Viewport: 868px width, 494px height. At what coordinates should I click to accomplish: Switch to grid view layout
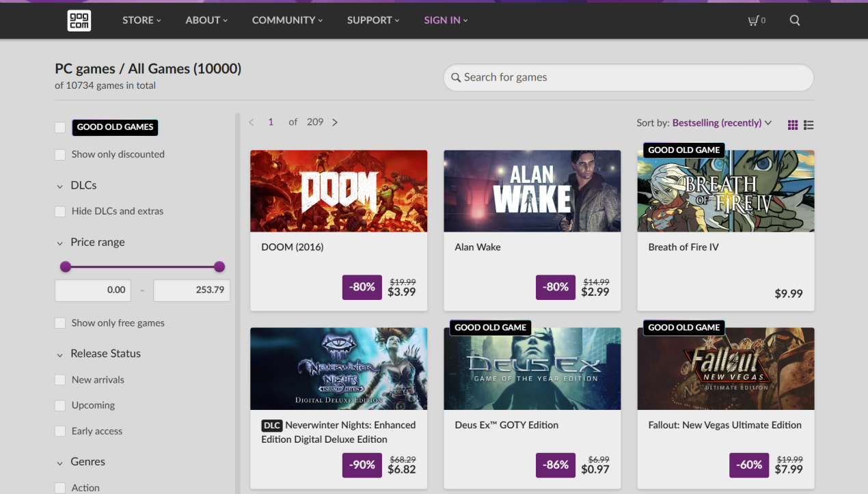coord(793,124)
